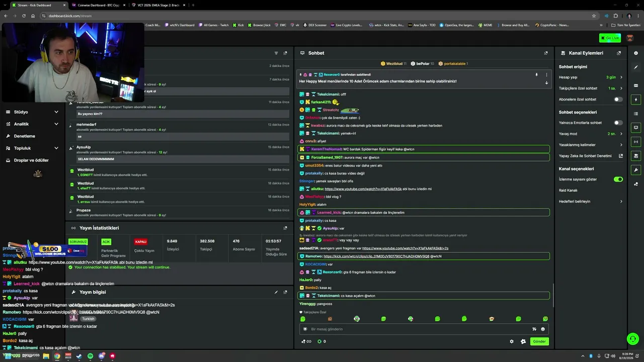Click the chat panel scrollbar
Viewport: 644px width, 362px height.
click(553, 296)
